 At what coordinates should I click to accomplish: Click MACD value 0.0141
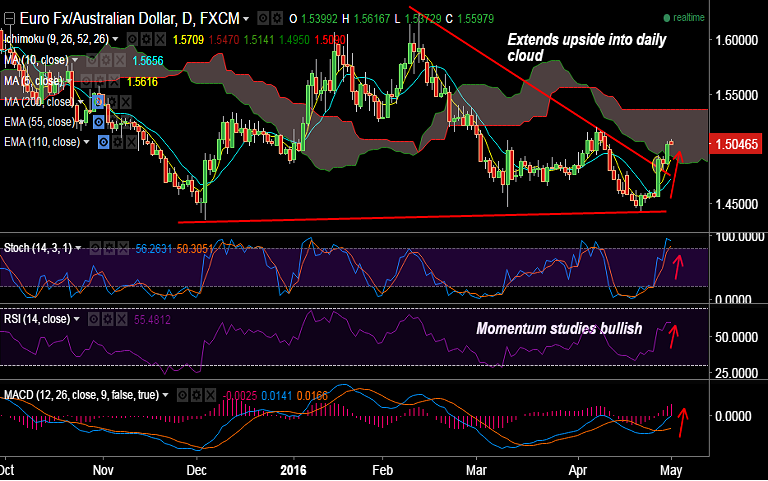pos(277,396)
